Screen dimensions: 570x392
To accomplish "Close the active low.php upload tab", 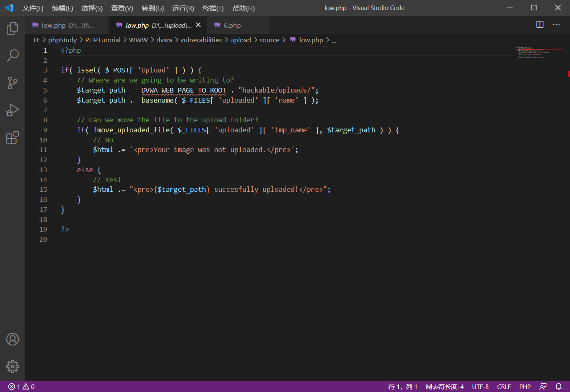I will [x=198, y=25].
